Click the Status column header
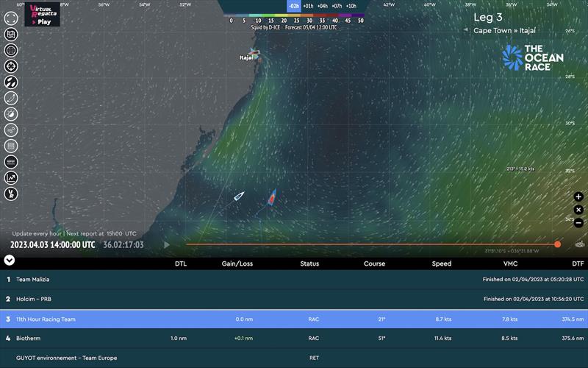588x368 pixels. click(309, 263)
